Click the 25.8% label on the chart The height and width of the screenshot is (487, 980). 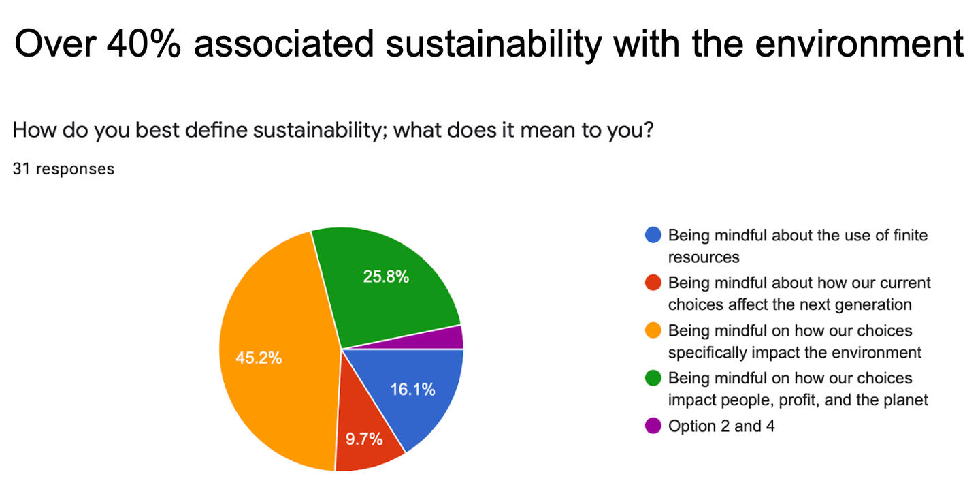click(386, 277)
